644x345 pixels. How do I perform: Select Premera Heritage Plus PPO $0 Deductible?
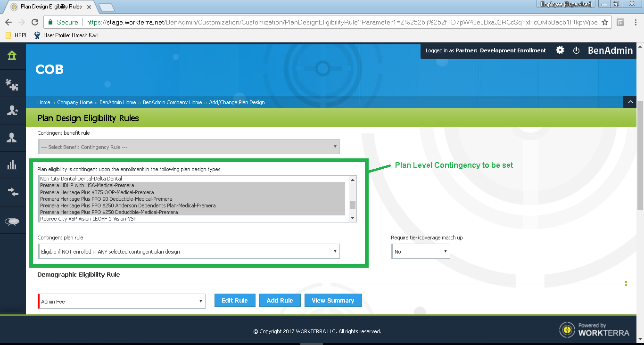pos(192,199)
